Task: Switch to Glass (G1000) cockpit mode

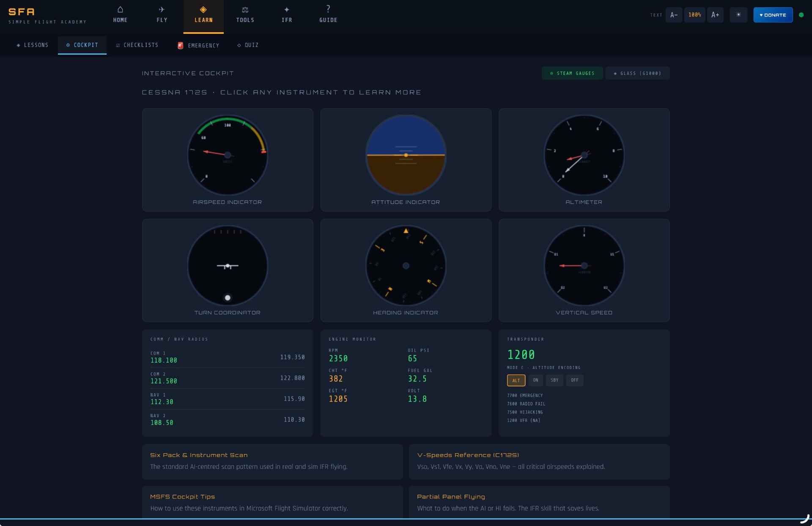Action: click(637, 73)
